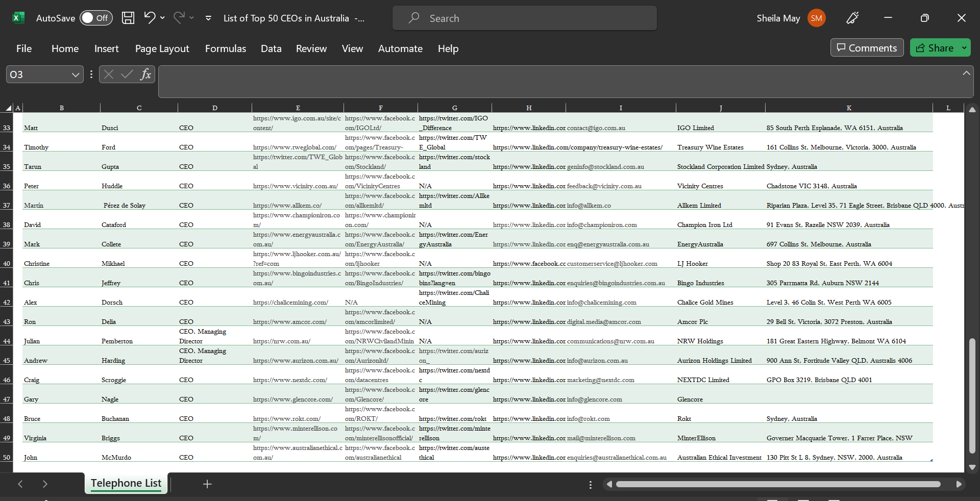Open the Page Layout ribbon tab

click(x=162, y=48)
